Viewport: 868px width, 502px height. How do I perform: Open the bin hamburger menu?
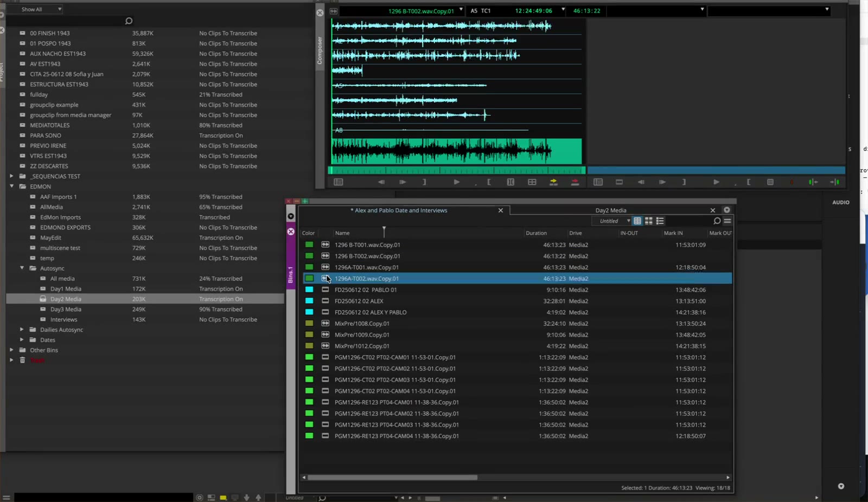coord(727,221)
